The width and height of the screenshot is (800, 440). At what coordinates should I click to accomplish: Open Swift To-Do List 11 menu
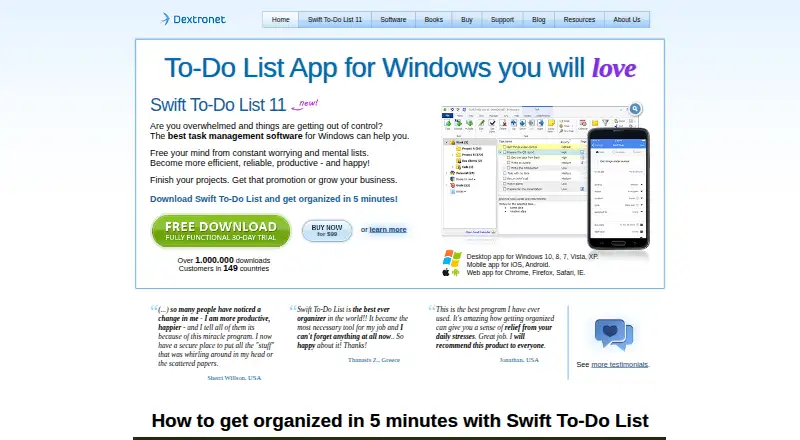coord(335,19)
